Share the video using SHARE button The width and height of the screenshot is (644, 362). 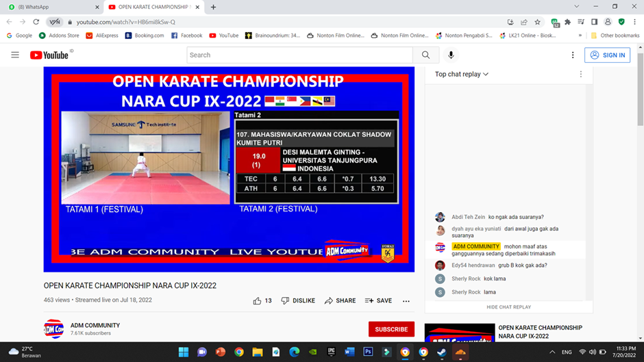(340, 300)
